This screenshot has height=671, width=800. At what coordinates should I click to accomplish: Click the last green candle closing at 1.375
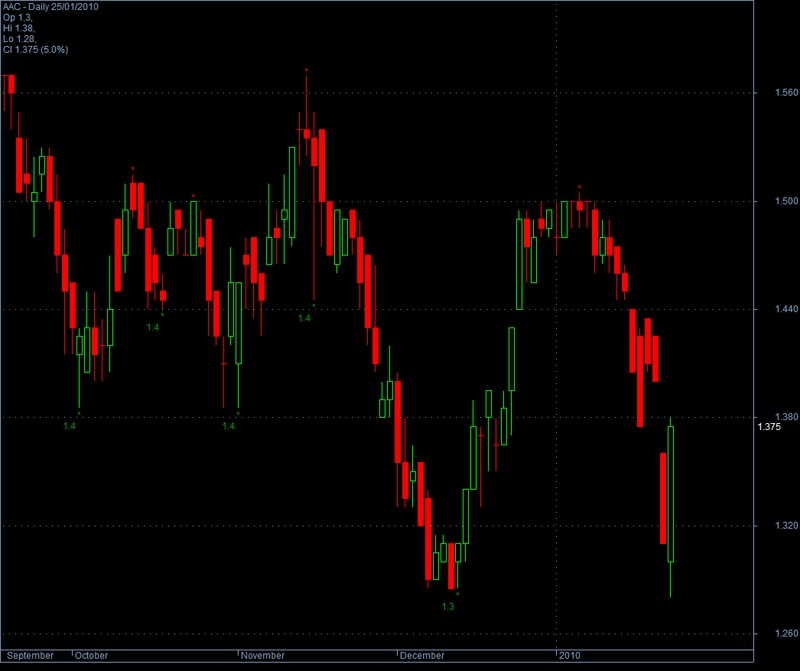(670, 494)
